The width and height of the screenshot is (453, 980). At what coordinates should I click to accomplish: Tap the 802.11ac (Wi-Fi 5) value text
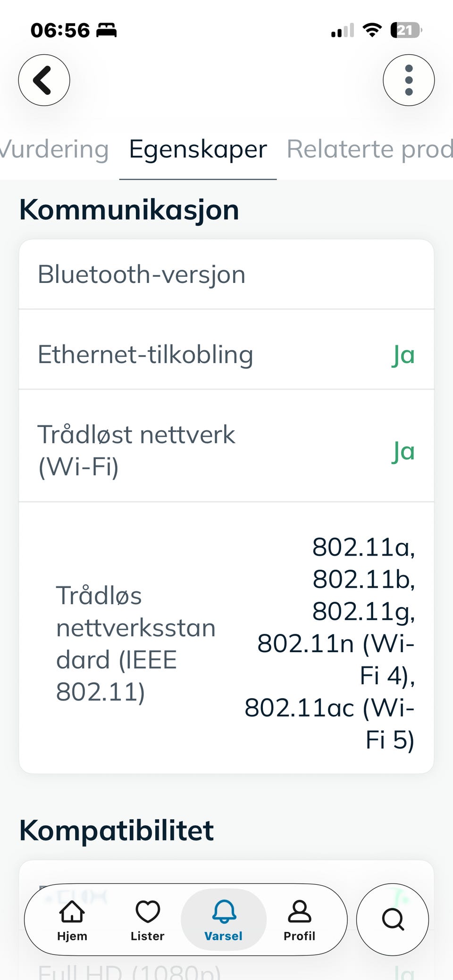tap(329, 723)
